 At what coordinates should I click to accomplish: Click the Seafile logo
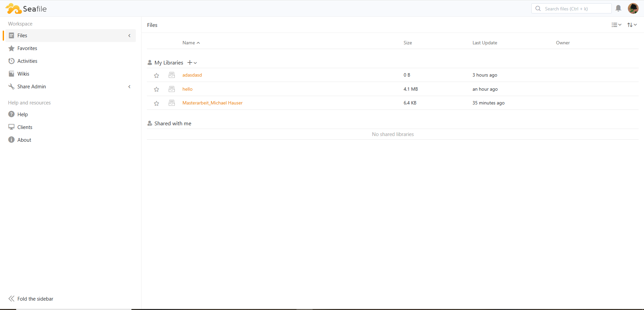(x=26, y=9)
